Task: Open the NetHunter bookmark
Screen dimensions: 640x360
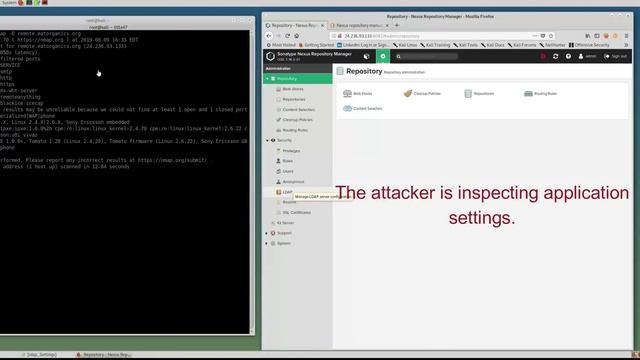Action: click(x=552, y=45)
